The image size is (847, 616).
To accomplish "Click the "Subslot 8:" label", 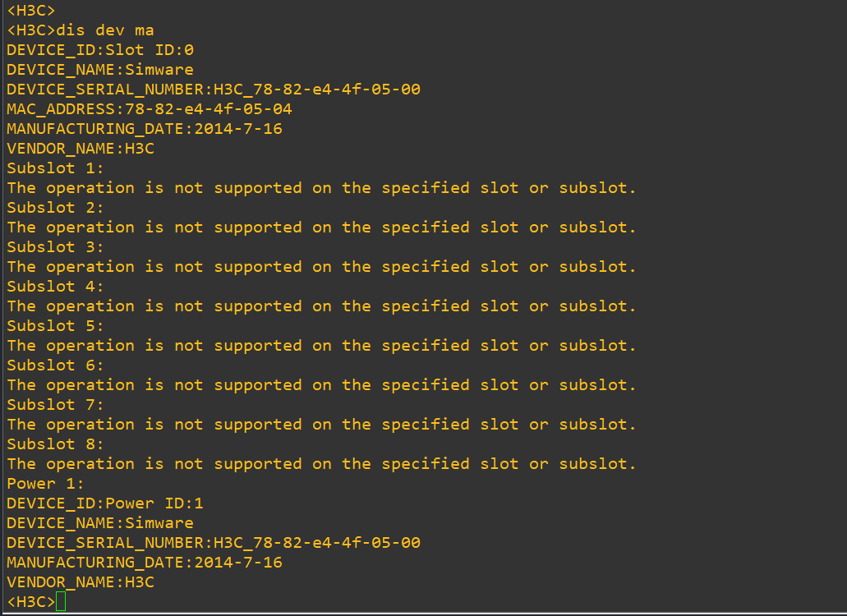I will point(56,444).
